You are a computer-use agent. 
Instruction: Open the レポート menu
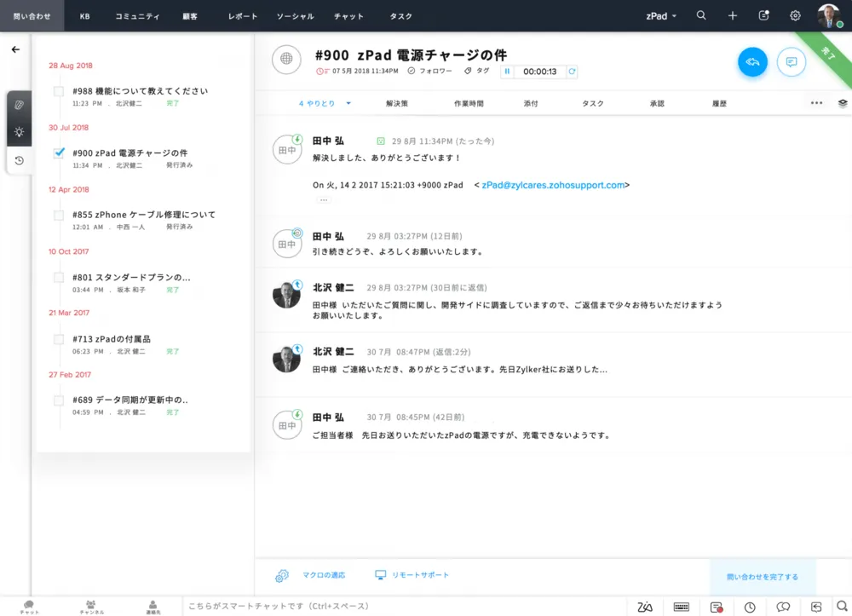click(242, 16)
